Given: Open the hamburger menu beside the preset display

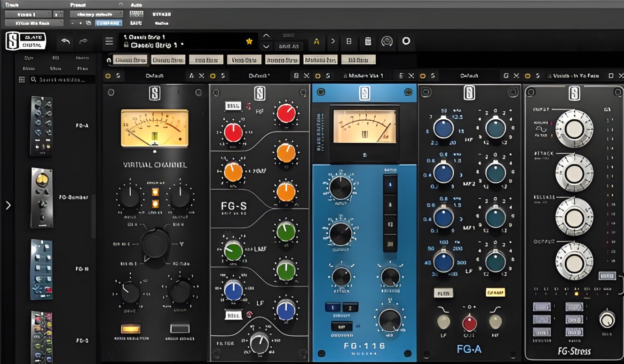Looking at the screenshot, I should coord(109,41).
